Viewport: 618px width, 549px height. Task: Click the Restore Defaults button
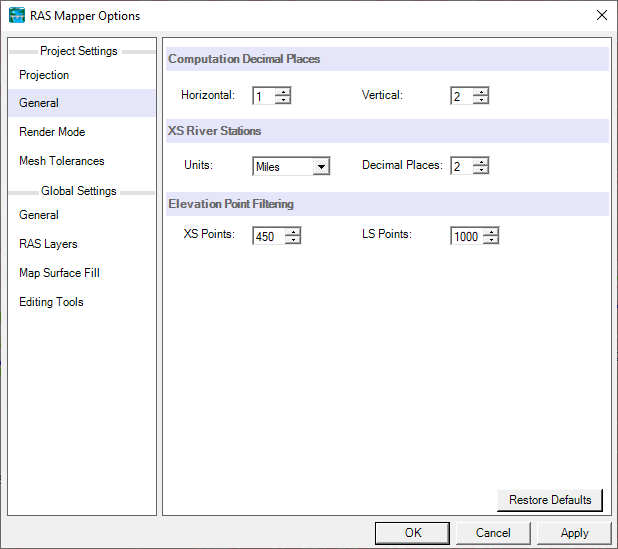point(550,500)
